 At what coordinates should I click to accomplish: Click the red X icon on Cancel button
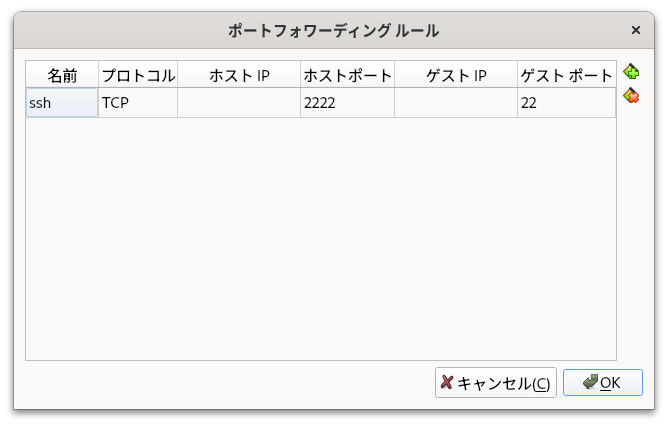[446, 382]
